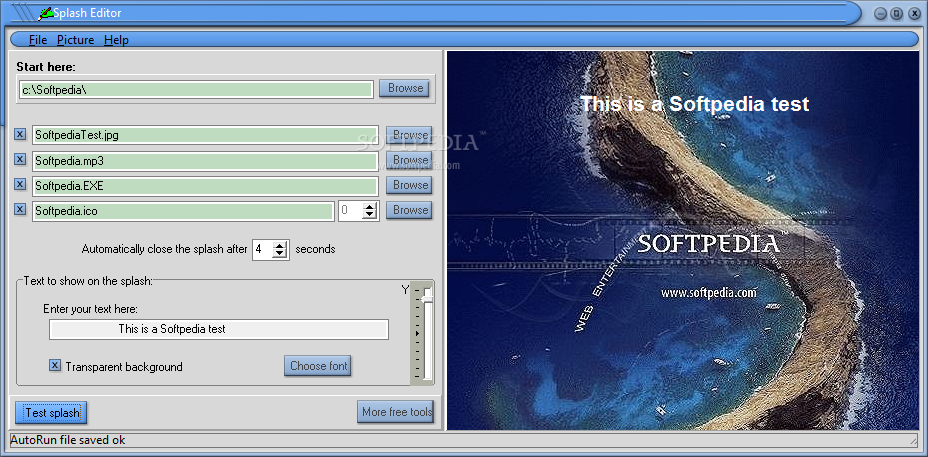Image resolution: width=928 pixels, height=457 pixels.
Task: Click the Softpedia.ico file field
Action: pyautogui.click(x=183, y=211)
